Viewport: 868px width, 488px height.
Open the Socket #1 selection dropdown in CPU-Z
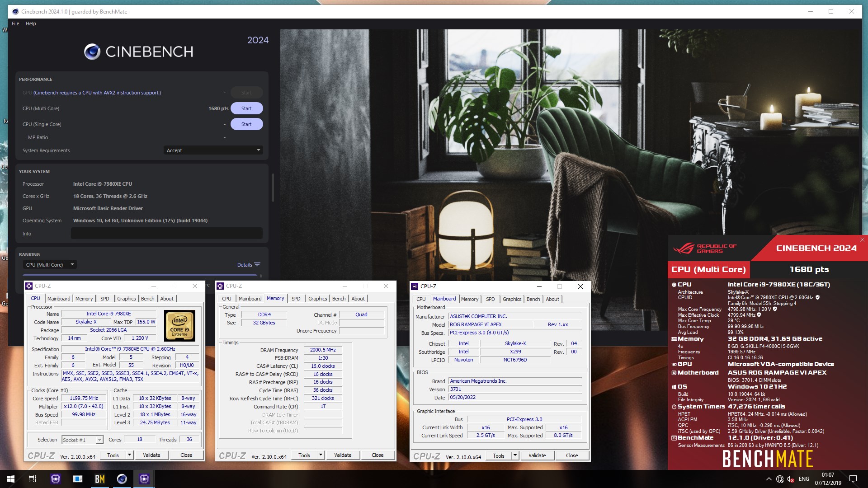coord(82,440)
